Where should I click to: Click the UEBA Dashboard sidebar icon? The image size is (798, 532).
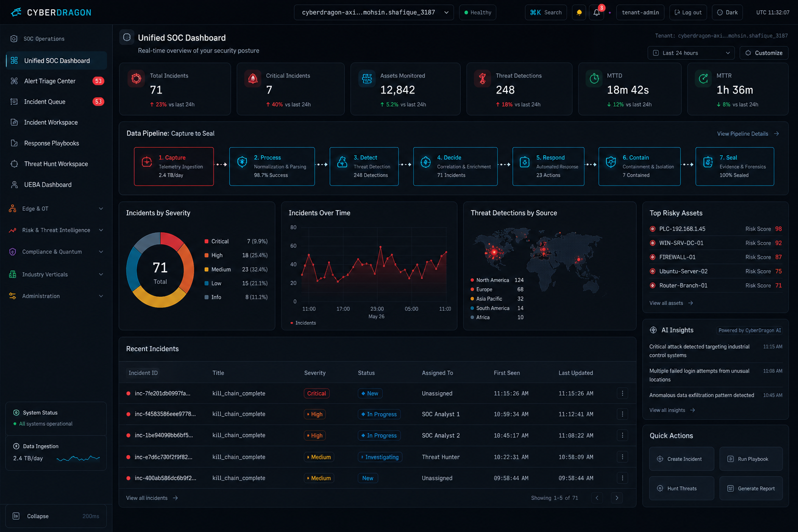[14, 185]
